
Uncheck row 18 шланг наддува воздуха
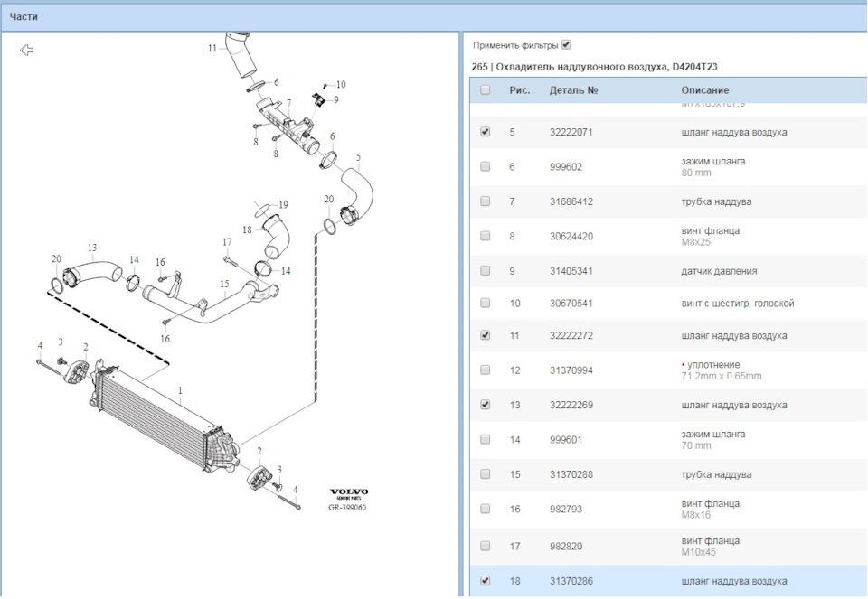point(485,578)
